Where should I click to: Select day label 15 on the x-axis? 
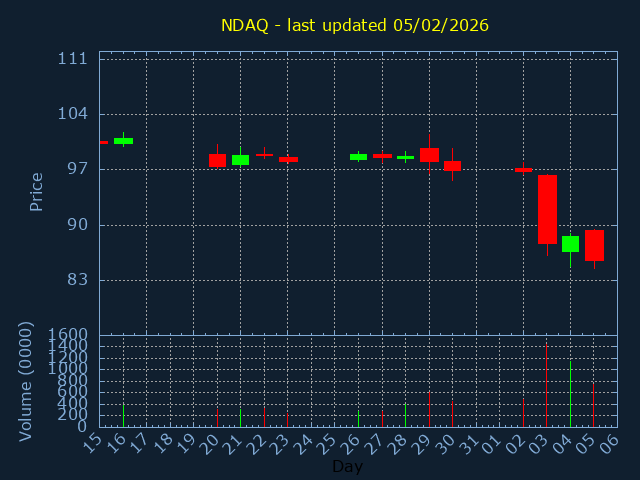pyautogui.click(x=92, y=444)
